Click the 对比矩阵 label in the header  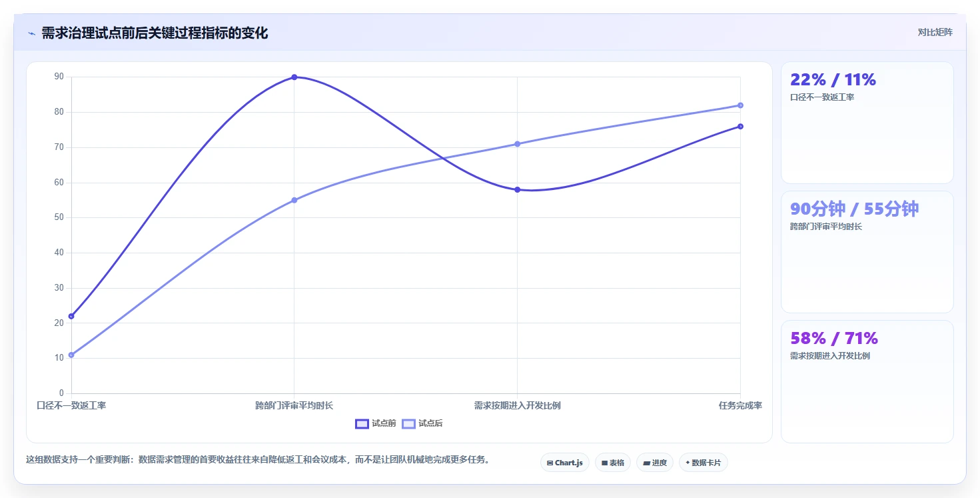[x=935, y=32]
